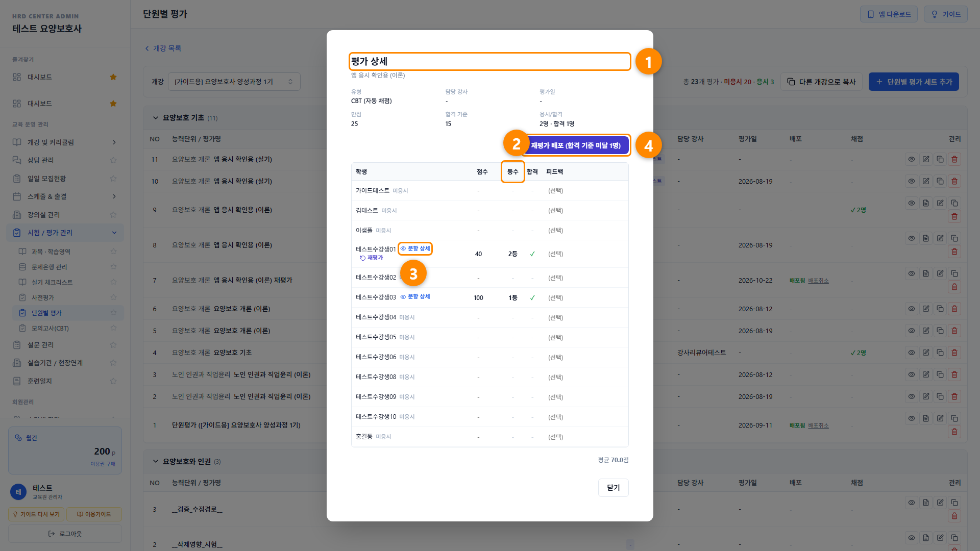Select feedback (선택) for 가이드테스트

click(555, 191)
